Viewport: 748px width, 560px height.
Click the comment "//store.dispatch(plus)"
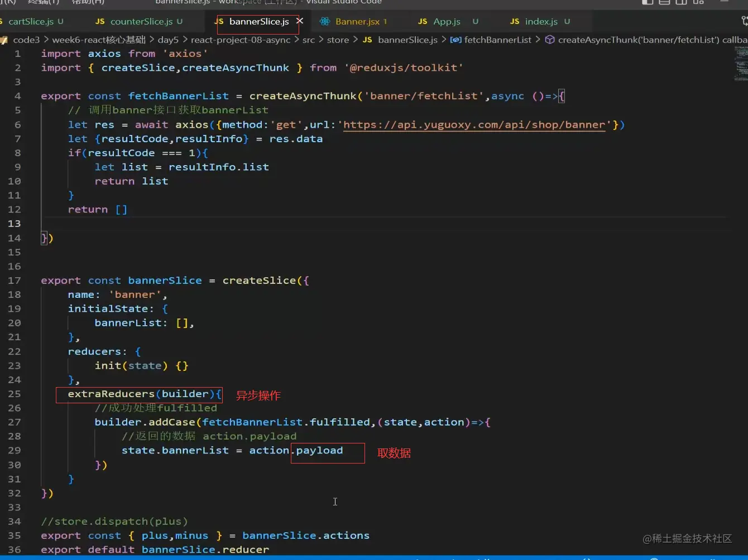(114, 522)
